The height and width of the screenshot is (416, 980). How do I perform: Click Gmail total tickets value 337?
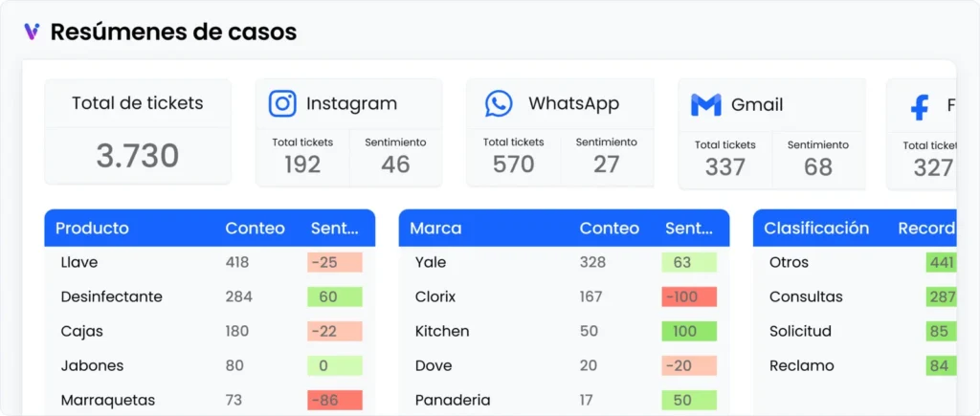click(724, 167)
